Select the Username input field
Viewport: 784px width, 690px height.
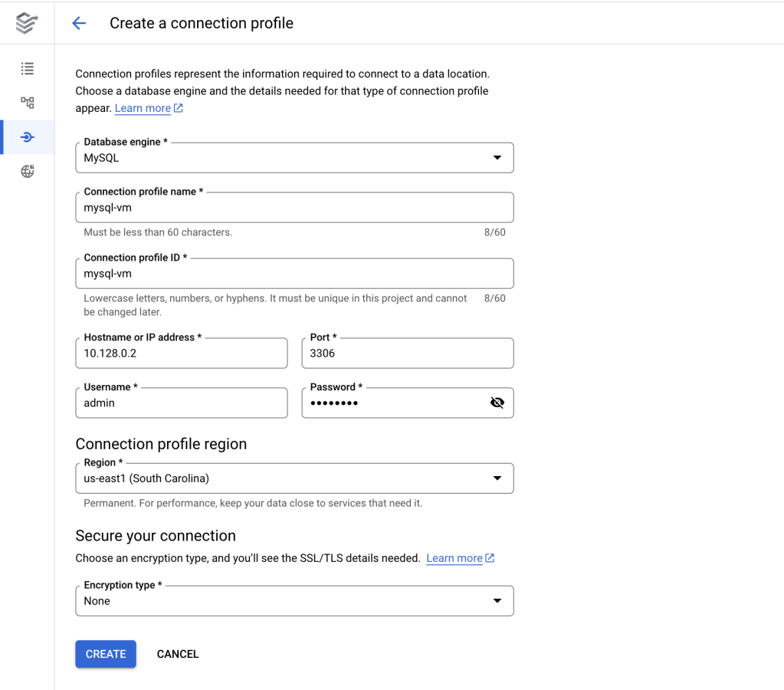click(x=182, y=403)
